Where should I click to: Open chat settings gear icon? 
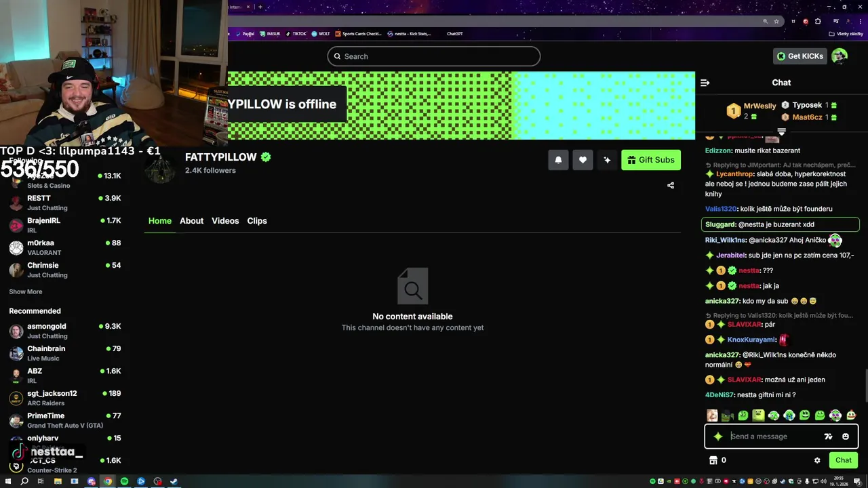(x=817, y=460)
